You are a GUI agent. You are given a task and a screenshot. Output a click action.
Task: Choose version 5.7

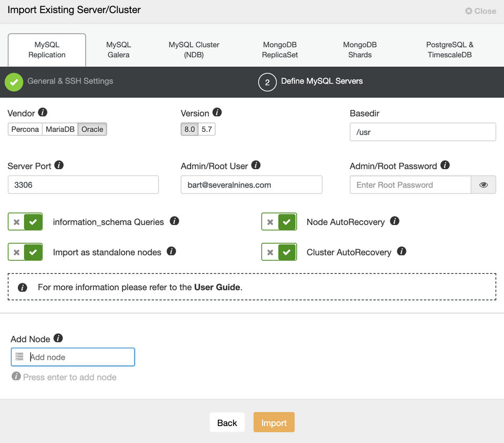click(207, 129)
